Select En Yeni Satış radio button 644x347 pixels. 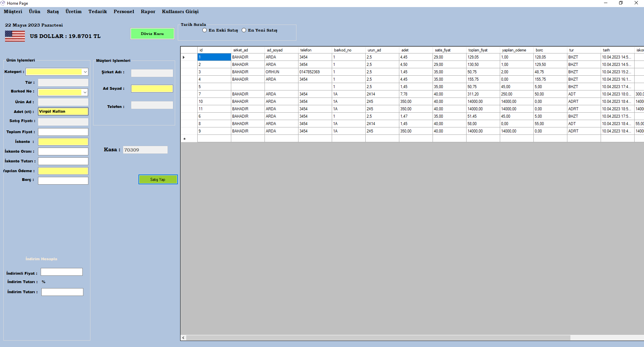pos(244,30)
